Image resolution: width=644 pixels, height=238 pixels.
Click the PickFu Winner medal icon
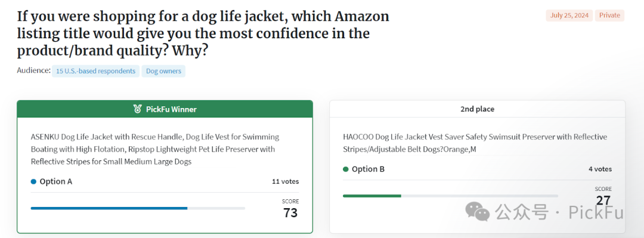(x=138, y=109)
